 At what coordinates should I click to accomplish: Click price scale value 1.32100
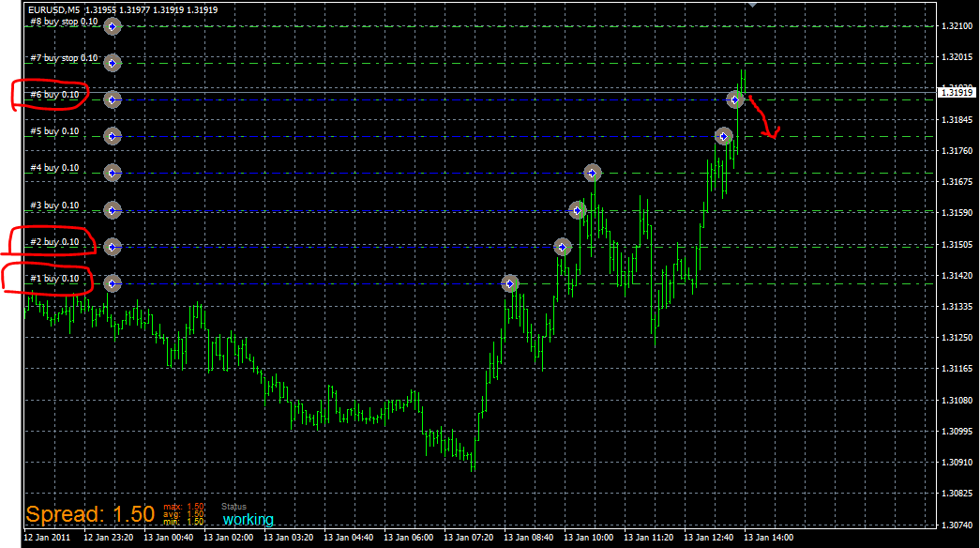[x=957, y=26]
